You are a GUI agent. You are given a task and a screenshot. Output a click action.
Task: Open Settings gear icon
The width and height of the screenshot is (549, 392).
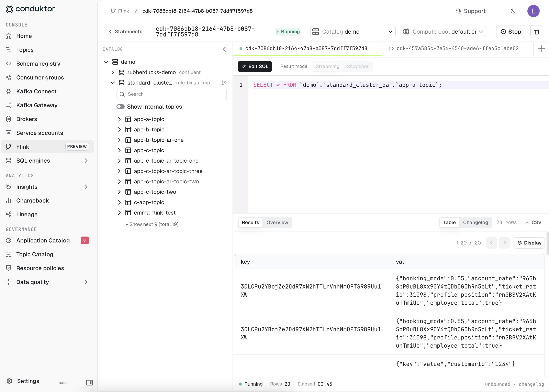(x=9, y=381)
